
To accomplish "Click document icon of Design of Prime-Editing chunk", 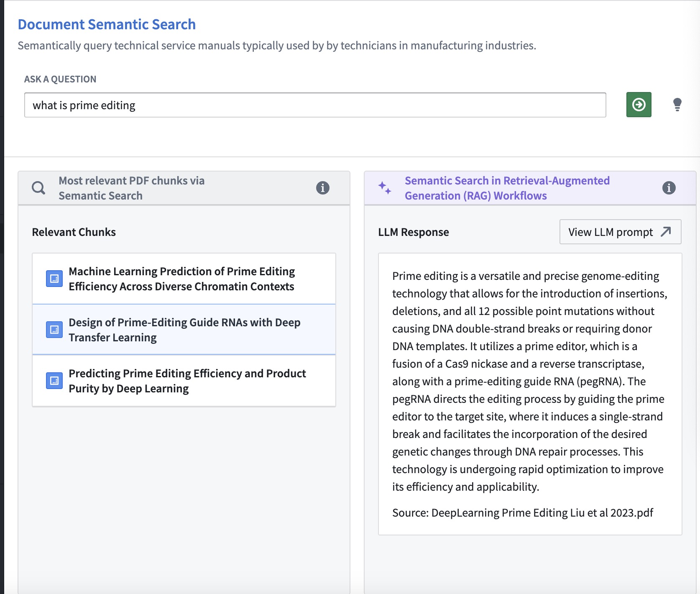I will click(x=54, y=330).
